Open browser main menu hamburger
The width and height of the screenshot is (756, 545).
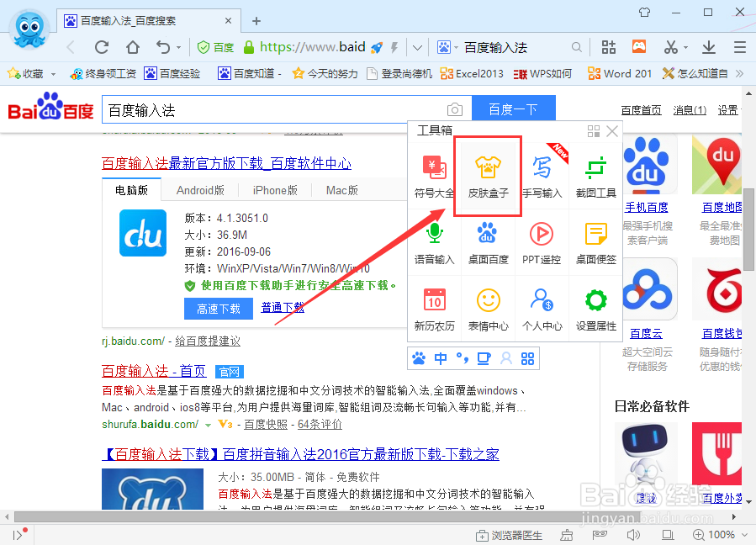[740, 47]
